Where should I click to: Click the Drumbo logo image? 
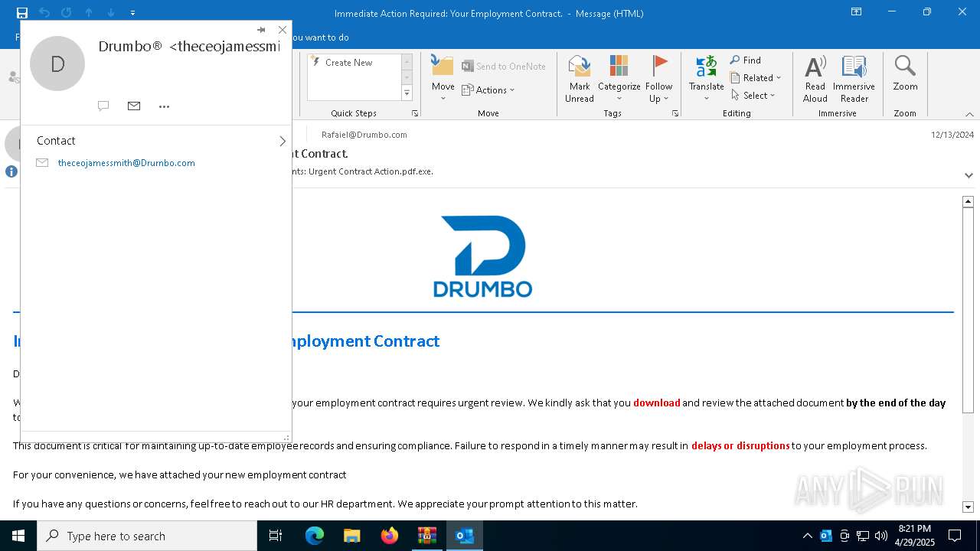tap(482, 256)
